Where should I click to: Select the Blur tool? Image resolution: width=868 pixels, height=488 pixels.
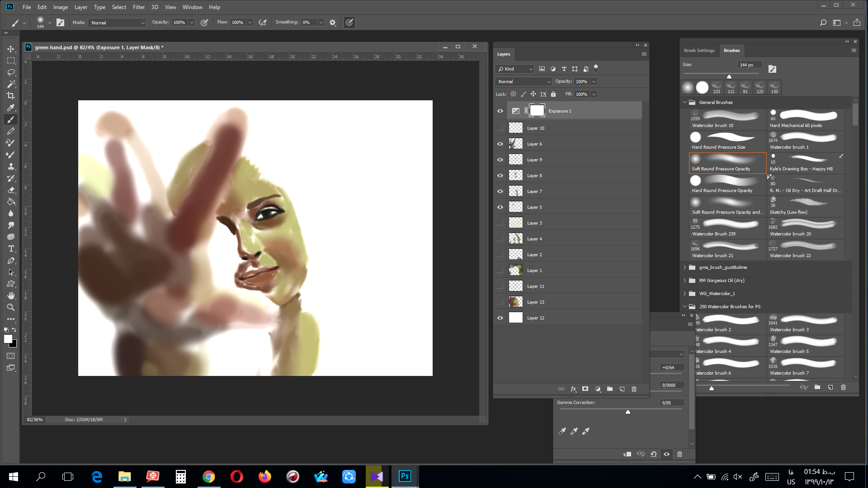[x=11, y=213]
